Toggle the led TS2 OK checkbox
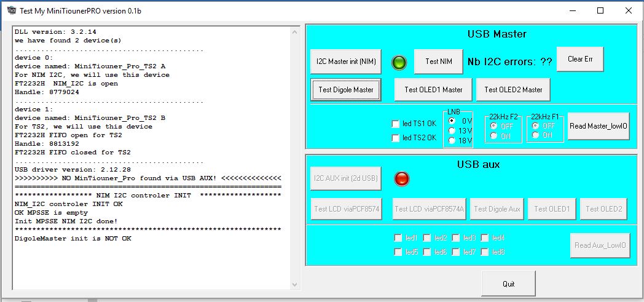The height and width of the screenshot is (302, 644). [x=395, y=138]
